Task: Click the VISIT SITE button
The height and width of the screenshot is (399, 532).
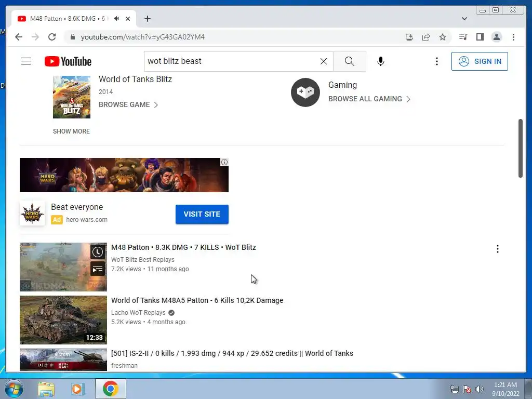Action: pyautogui.click(x=202, y=214)
